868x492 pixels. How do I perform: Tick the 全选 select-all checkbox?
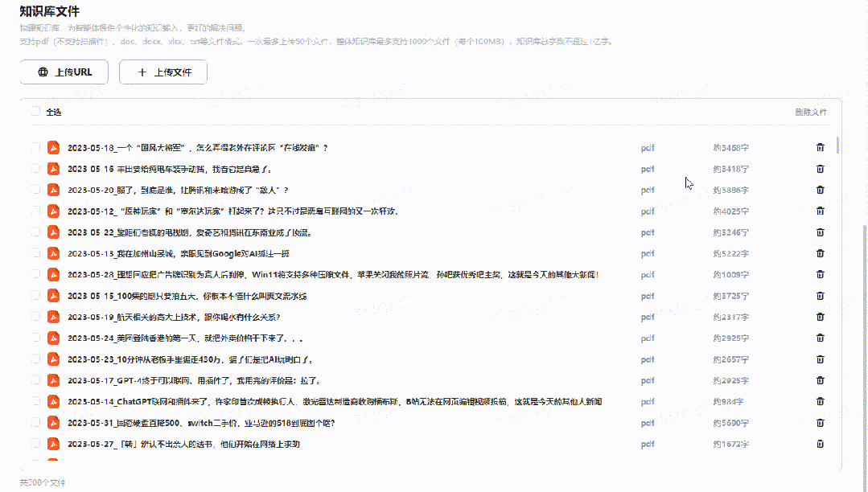tap(36, 111)
